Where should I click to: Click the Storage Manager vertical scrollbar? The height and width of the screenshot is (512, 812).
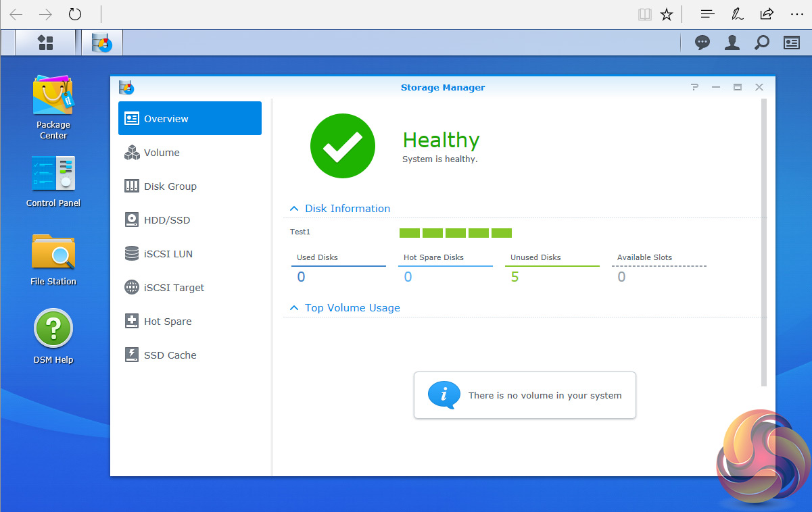coord(765,242)
